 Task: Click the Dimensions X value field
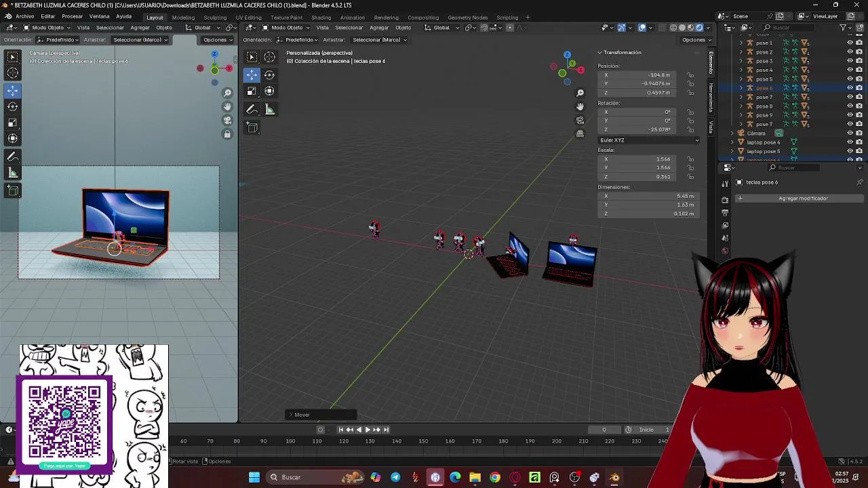pyautogui.click(x=647, y=196)
